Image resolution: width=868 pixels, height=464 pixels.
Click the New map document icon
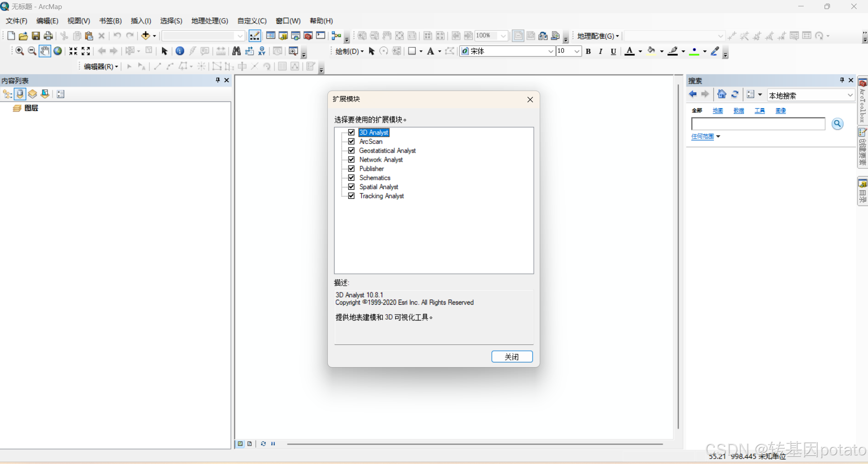tap(11, 36)
